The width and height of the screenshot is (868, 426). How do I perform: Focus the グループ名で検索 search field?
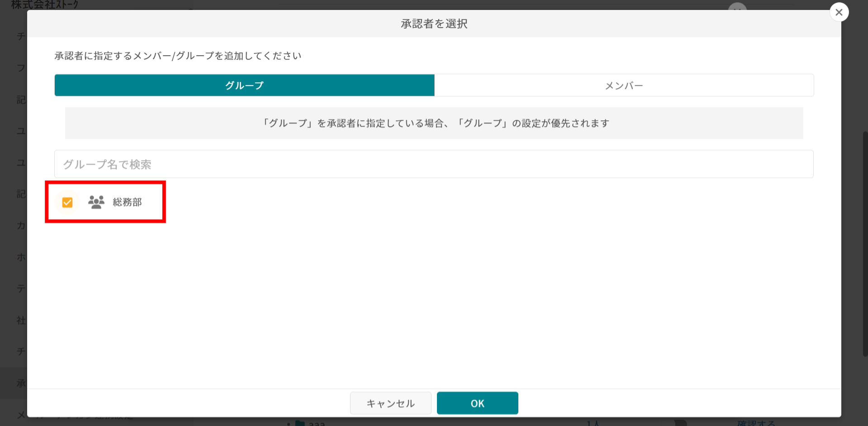[433, 164]
